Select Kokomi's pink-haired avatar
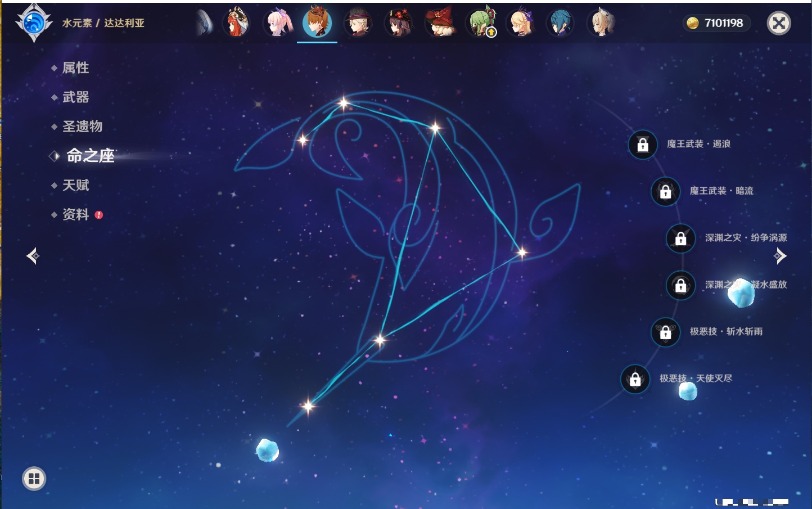 277,23
